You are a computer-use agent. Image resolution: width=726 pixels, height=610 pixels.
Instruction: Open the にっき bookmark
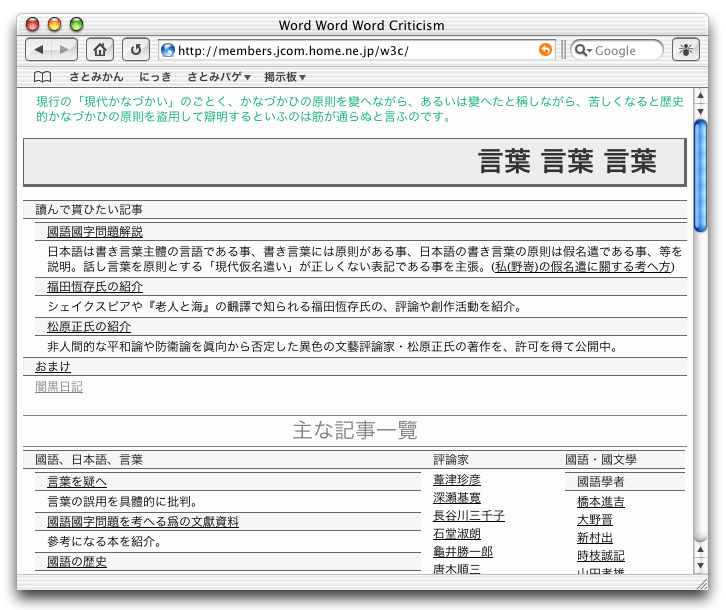point(155,77)
